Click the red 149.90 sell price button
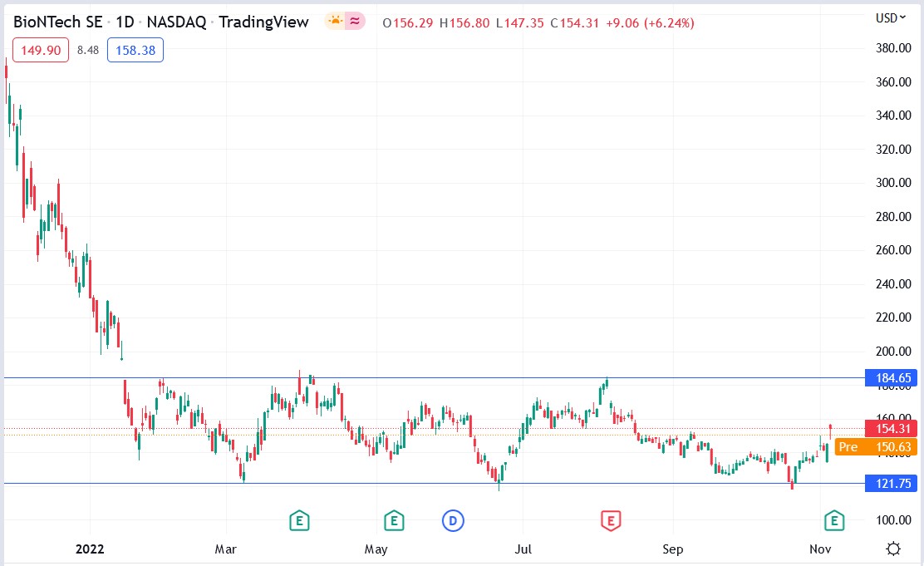Viewport: 924px width, 566px height. 41,50
